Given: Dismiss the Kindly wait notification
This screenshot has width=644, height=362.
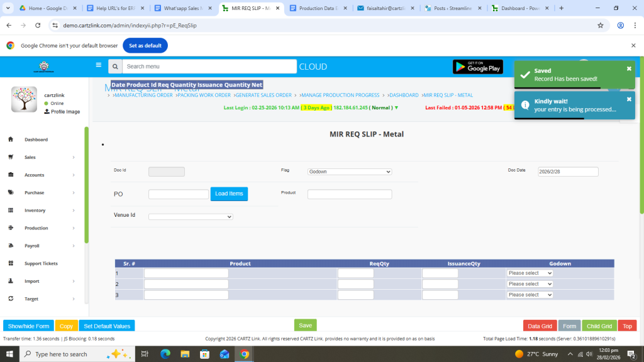Looking at the screenshot, I should [629, 99].
